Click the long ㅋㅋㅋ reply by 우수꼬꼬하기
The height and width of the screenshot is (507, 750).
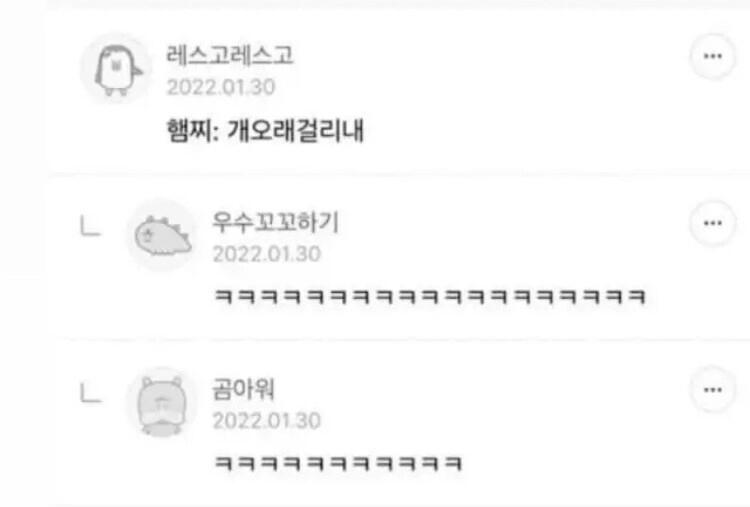pyautogui.click(x=430, y=297)
